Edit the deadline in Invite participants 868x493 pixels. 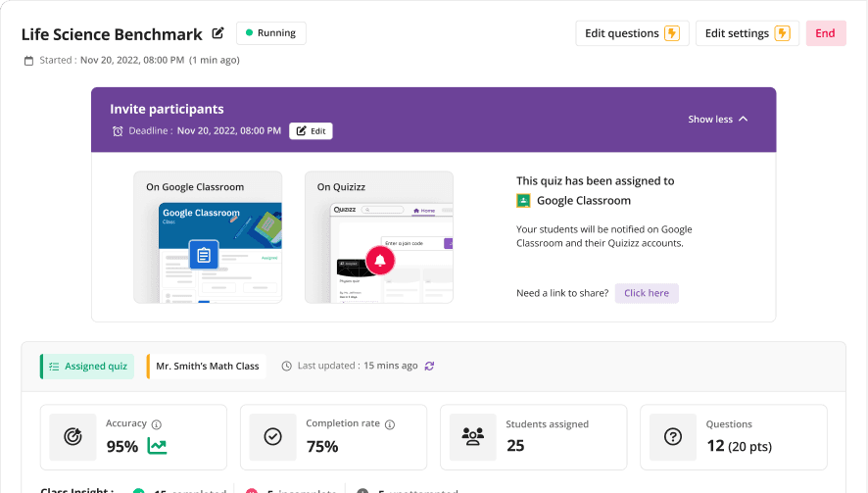point(312,131)
